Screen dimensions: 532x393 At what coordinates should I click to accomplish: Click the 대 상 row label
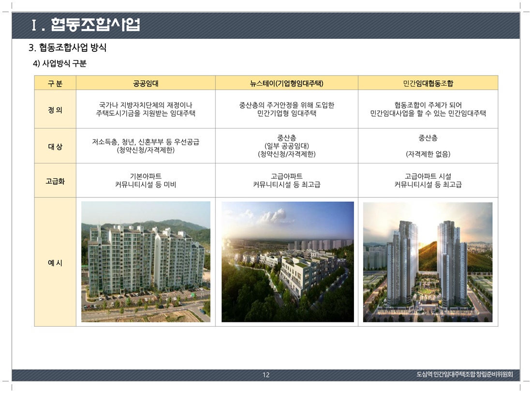(55, 146)
